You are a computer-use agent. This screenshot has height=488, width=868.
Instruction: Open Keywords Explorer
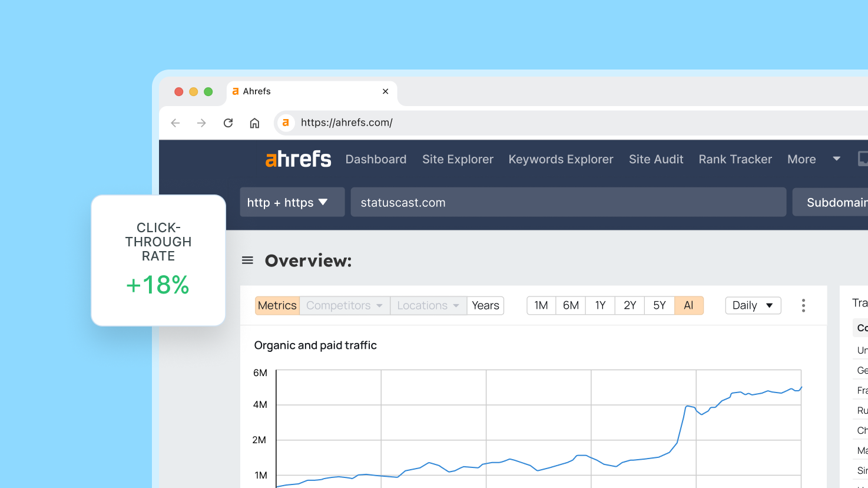coord(561,159)
